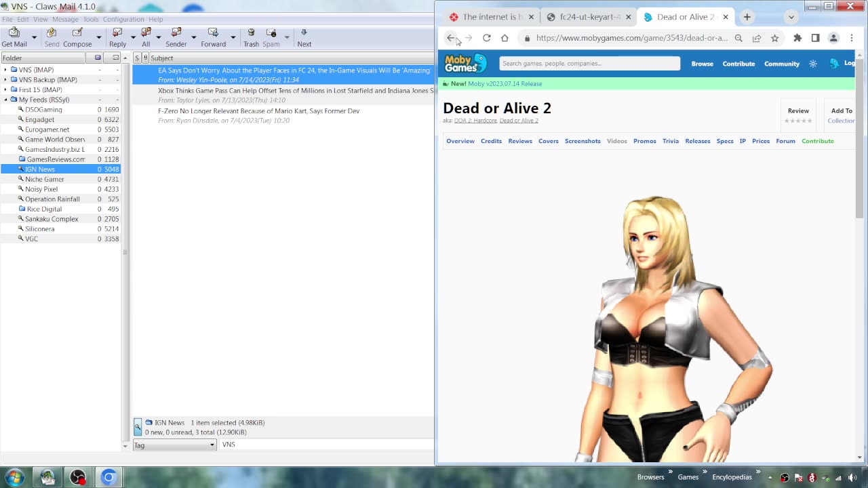
Task: Expand the First 15 (IMAP) folder
Action: click(x=5, y=89)
